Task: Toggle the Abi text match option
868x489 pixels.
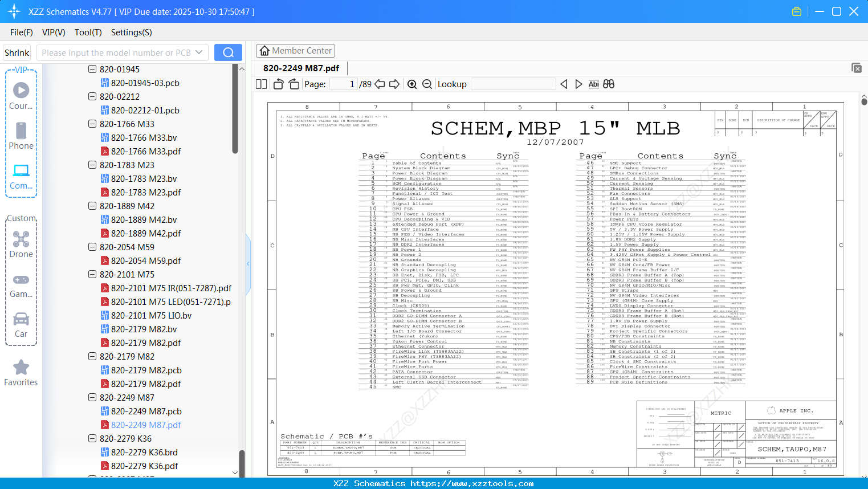Action: (x=594, y=84)
